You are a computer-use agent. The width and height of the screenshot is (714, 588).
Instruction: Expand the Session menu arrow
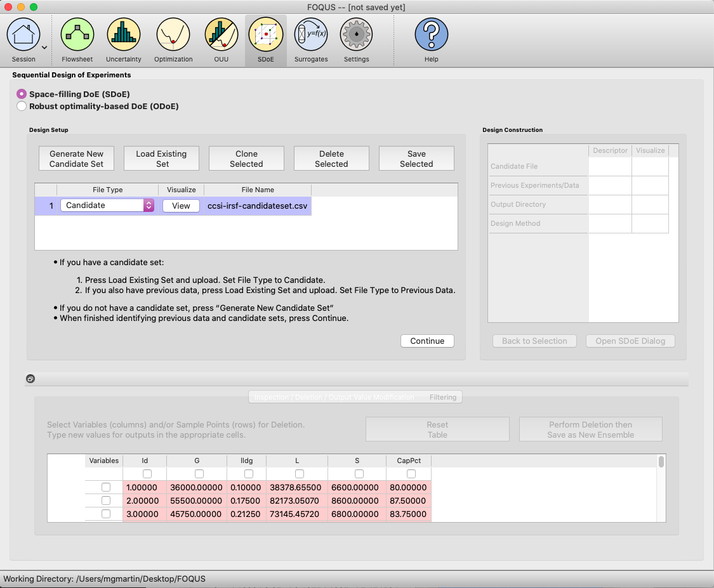click(44, 48)
